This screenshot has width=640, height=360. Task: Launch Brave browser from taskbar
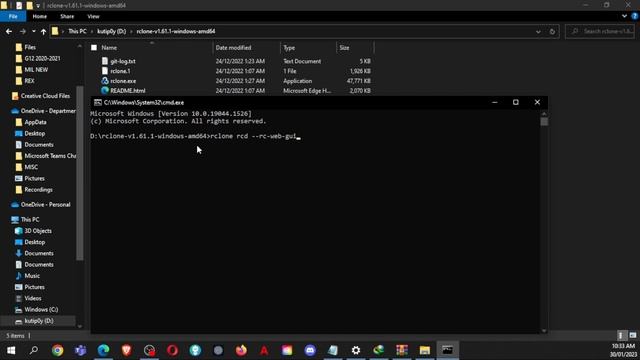tap(127, 350)
